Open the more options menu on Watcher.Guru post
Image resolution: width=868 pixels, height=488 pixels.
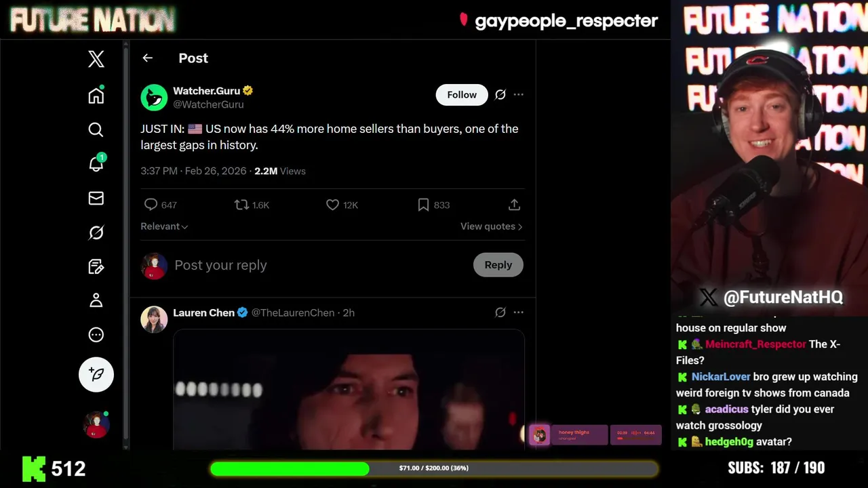(x=518, y=95)
